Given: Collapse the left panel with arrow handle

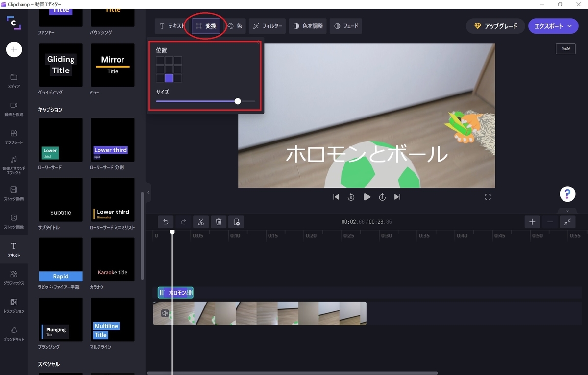Looking at the screenshot, I should 148,192.
